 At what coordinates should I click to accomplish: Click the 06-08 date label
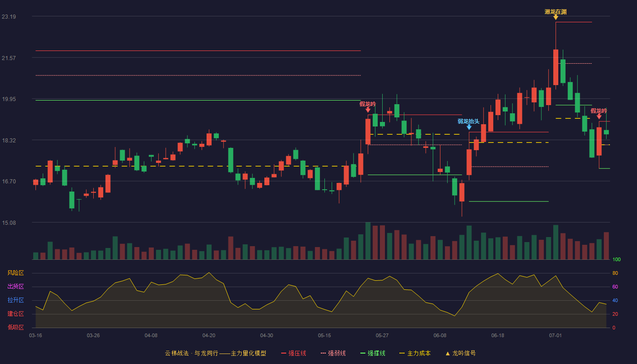point(440,335)
